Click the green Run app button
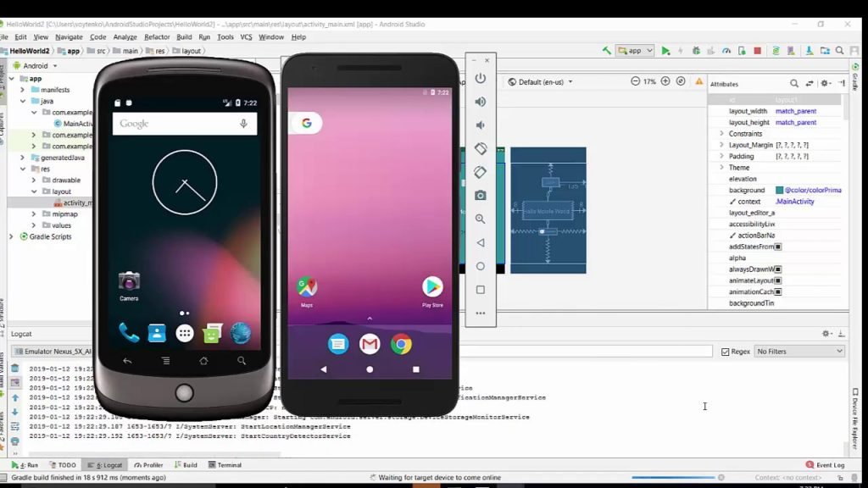Screen dimensions: 868x488 click(665, 51)
